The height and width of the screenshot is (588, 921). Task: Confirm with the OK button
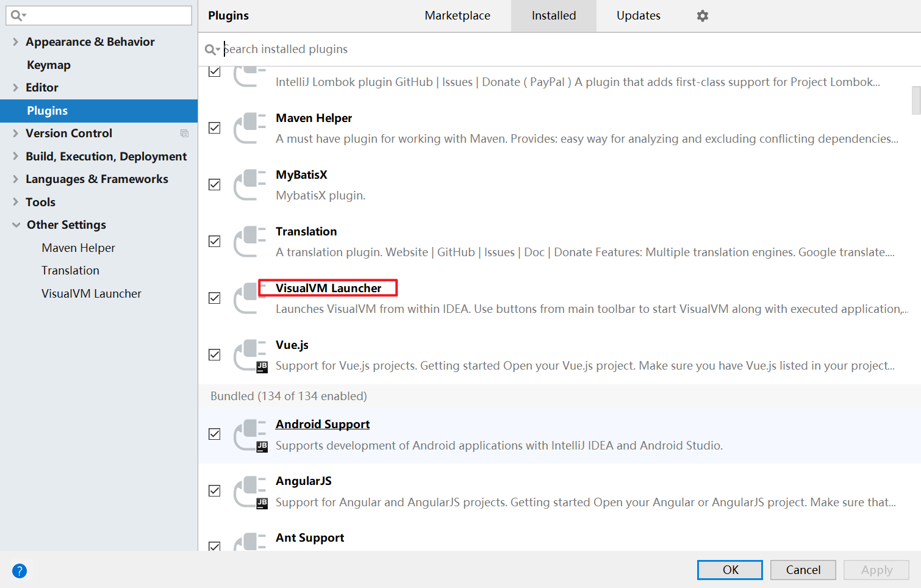[x=730, y=570]
